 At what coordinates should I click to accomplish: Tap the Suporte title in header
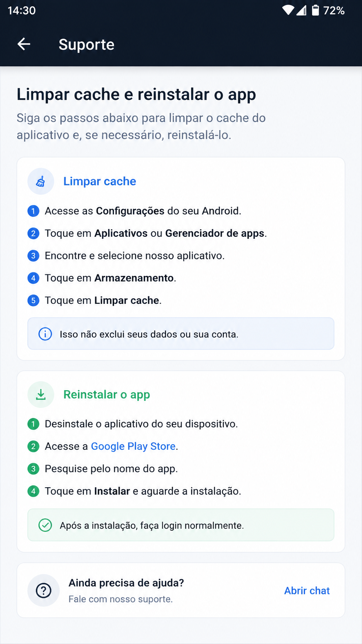pyautogui.click(x=87, y=45)
